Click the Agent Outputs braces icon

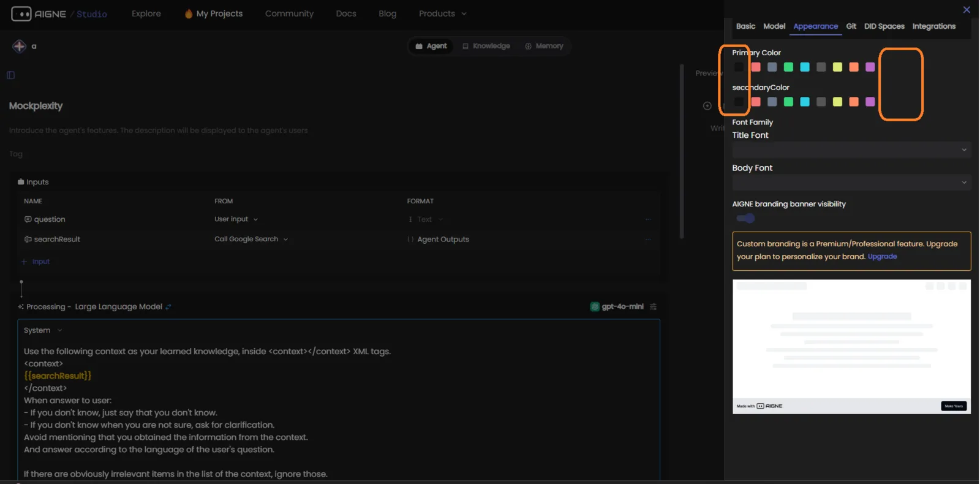(x=410, y=240)
